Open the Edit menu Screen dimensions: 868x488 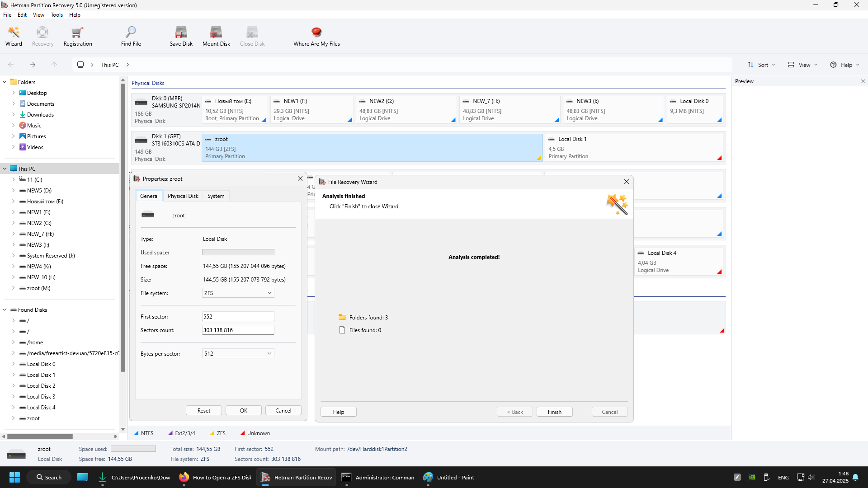22,14
